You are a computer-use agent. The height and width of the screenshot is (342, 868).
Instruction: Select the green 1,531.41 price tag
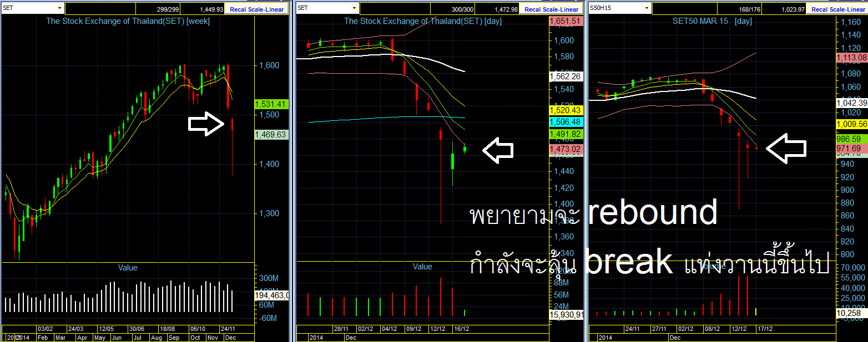(x=271, y=104)
